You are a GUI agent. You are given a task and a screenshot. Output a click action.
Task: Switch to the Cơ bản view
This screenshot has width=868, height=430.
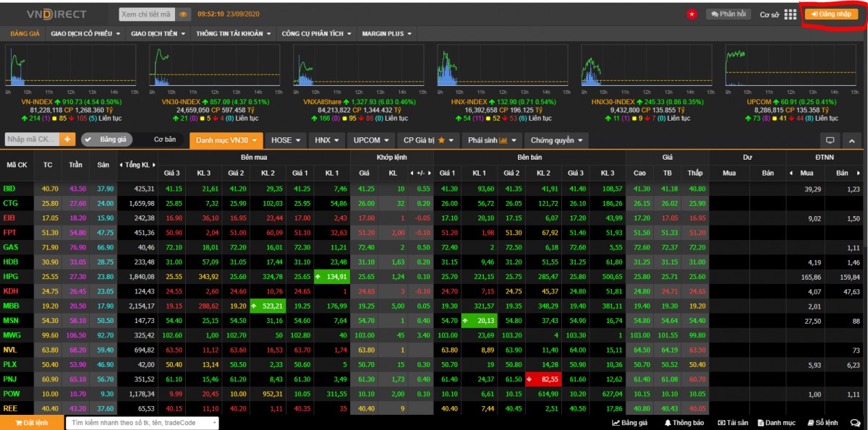pyautogui.click(x=165, y=139)
